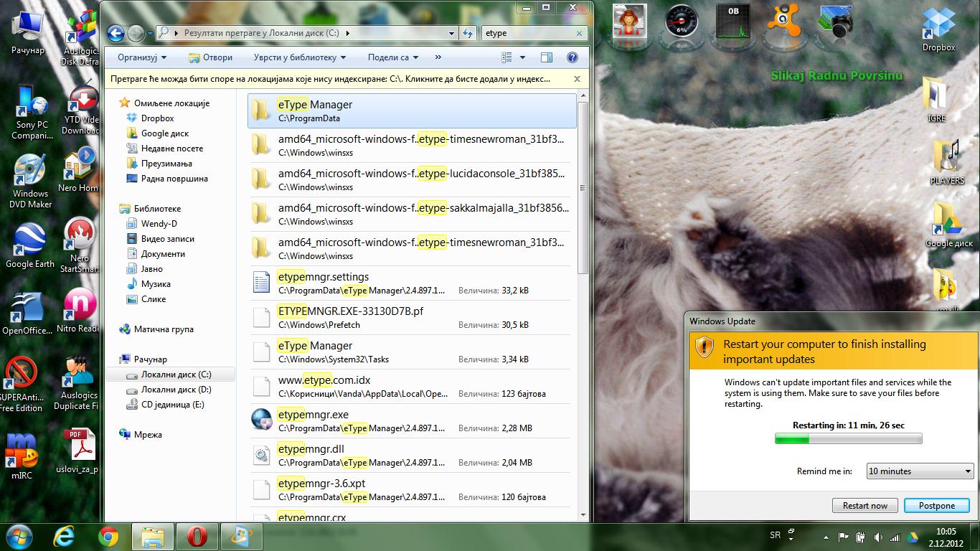The width and height of the screenshot is (980, 551).
Task: Open the address bar history dropdown arrow
Action: [451, 33]
